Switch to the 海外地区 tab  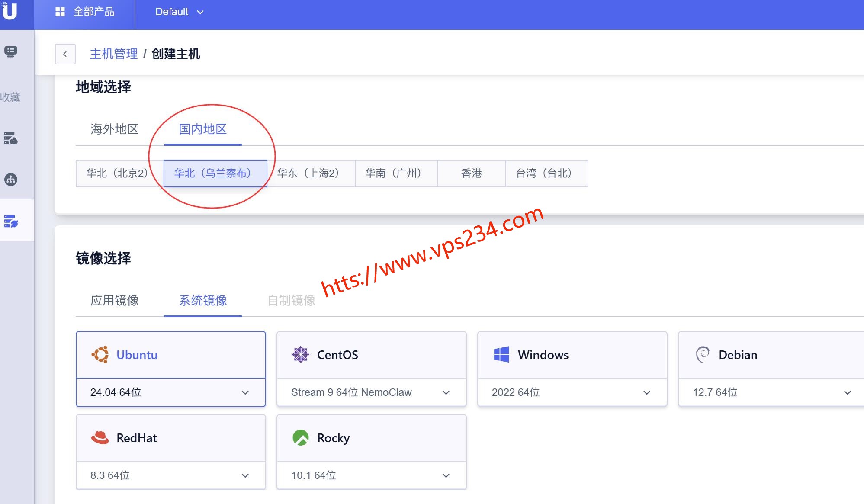pyautogui.click(x=115, y=129)
